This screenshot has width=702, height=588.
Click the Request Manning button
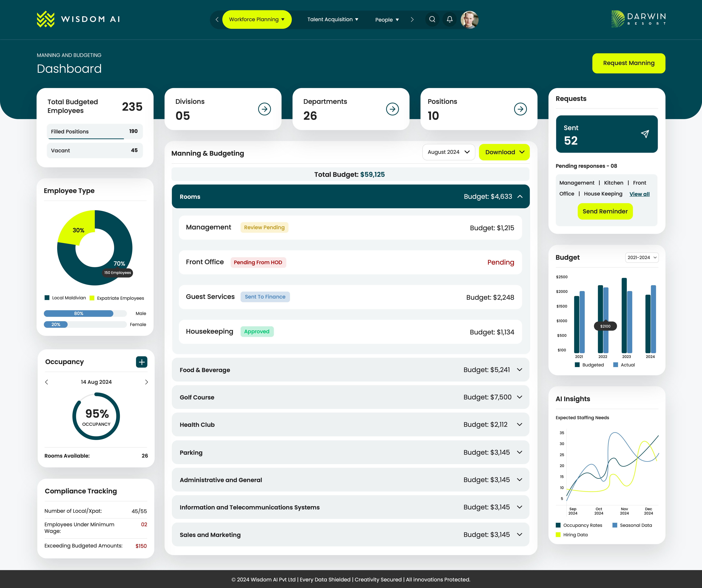tap(628, 63)
